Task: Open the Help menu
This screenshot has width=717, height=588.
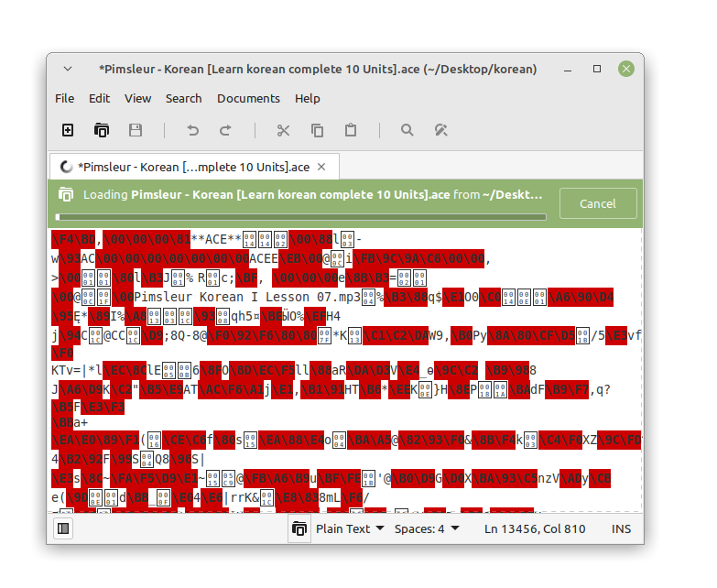Action: point(308,98)
